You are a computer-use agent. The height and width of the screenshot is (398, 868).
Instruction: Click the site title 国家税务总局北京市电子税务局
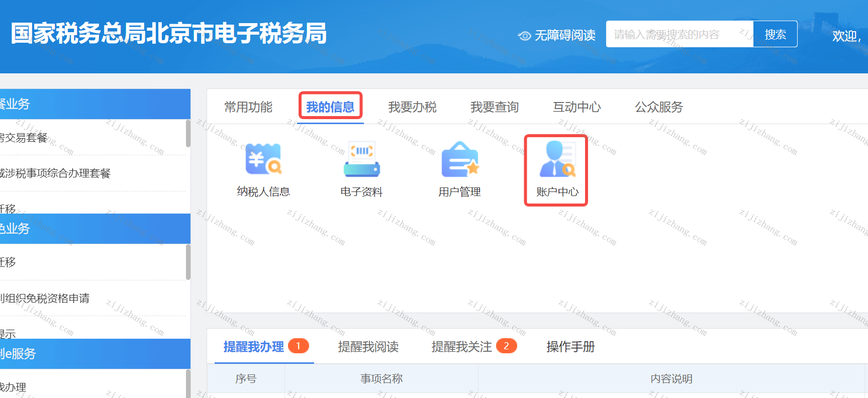pos(169,34)
